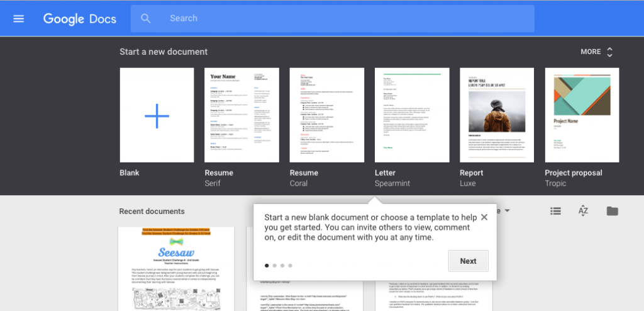Image resolution: width=644 pixels, height=311 pixels.
Task: Open the Resume Coral template
Action: click(x=326, y=115)
